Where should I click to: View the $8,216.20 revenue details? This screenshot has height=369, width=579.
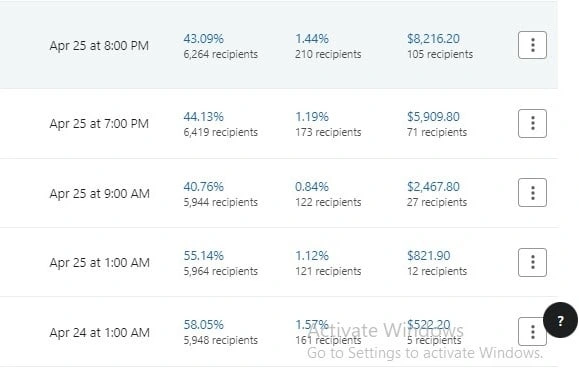(x=433, y=39)
